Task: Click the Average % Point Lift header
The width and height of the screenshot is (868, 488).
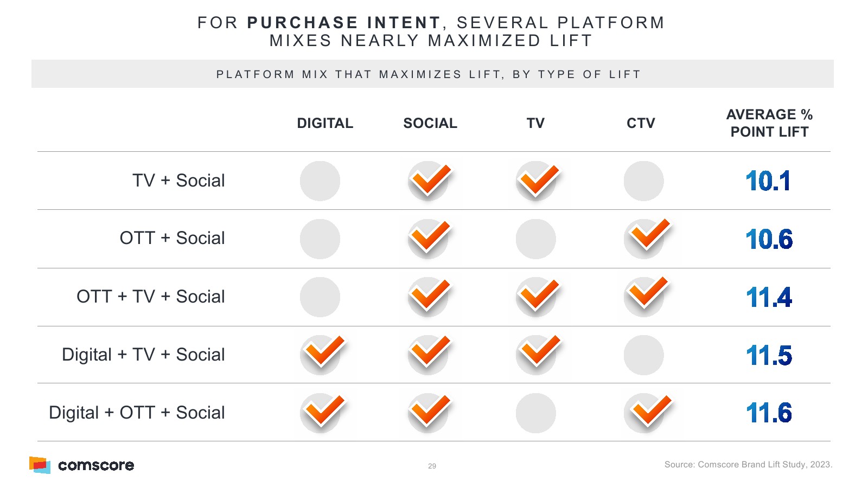Action: [x=769, y=123]
